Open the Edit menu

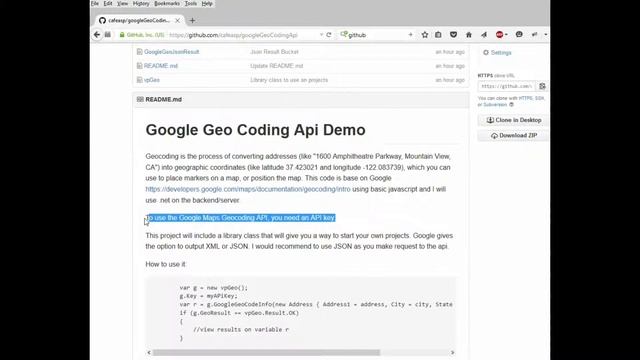tap(108, 3)
